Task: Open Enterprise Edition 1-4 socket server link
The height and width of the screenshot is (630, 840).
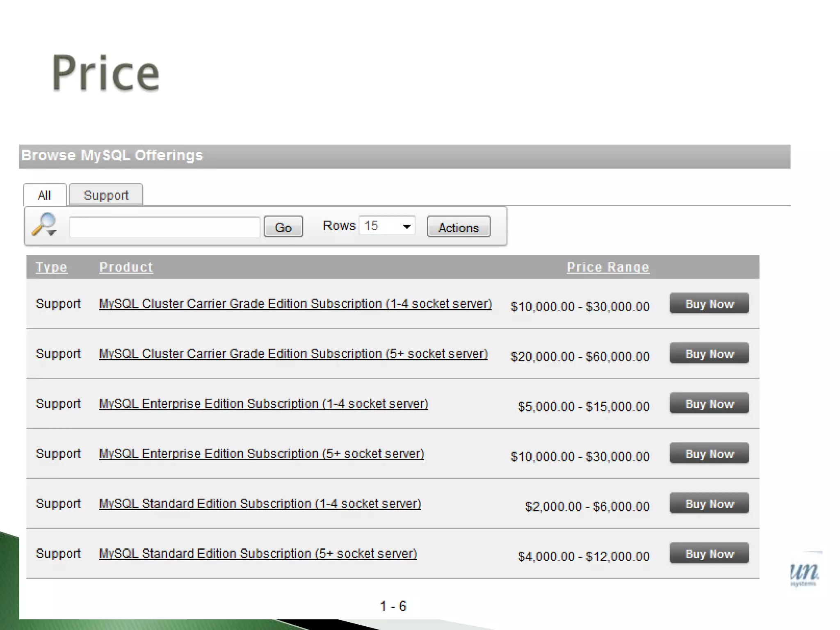Action: (263, 404)
